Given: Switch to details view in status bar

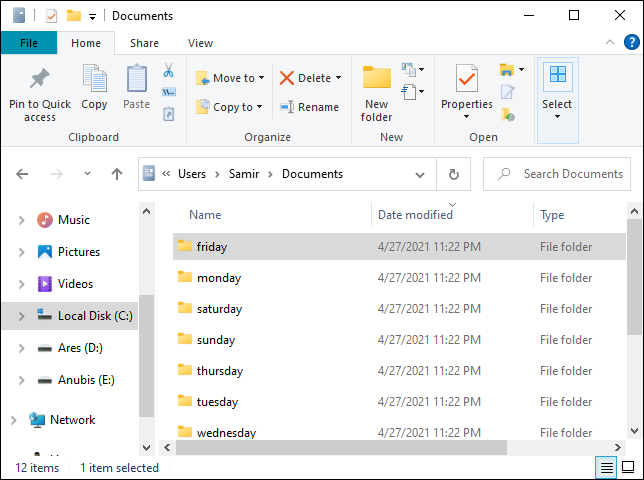Looking at the screenshot, I should click(607, 467).
